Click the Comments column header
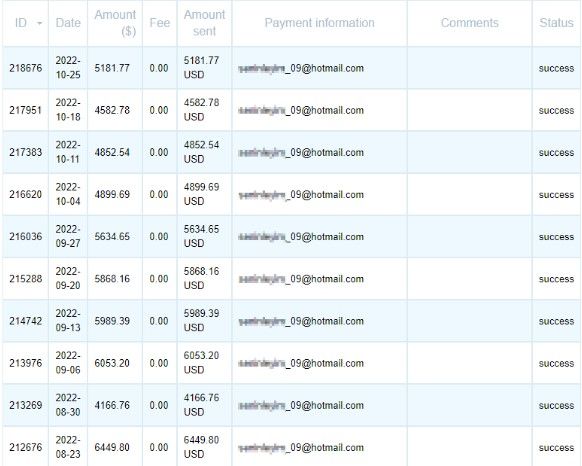Image resolution: width=582 pixels, height=466 pixels. 470,23
